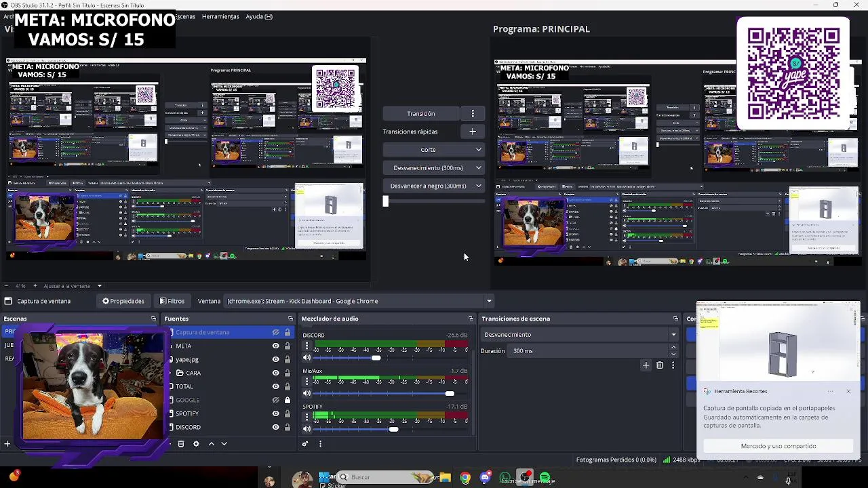Mute the Mic/Aux audio channel
Screen dimensions: 868x488
(307, 393)
